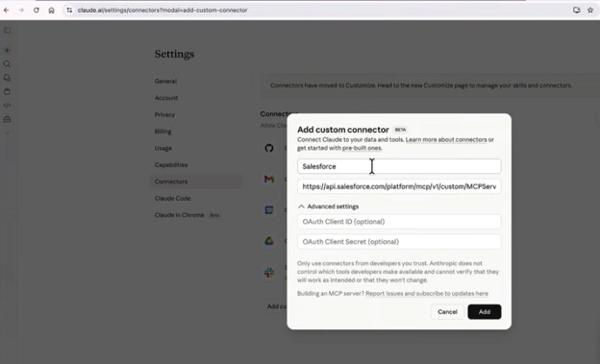Image resolution: width=600 pixels, height=364 pixels.
Task: Click Add custom connector dialog title
Action: (343, 130)
